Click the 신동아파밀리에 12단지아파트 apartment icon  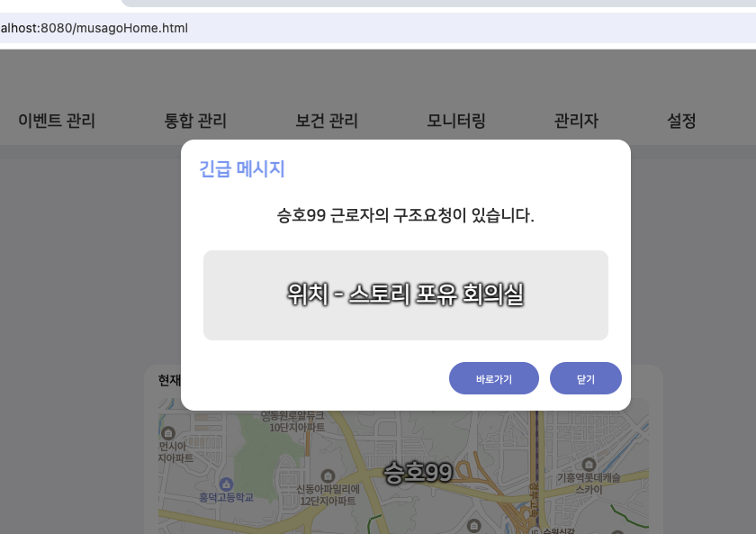(x=328, y=475)
